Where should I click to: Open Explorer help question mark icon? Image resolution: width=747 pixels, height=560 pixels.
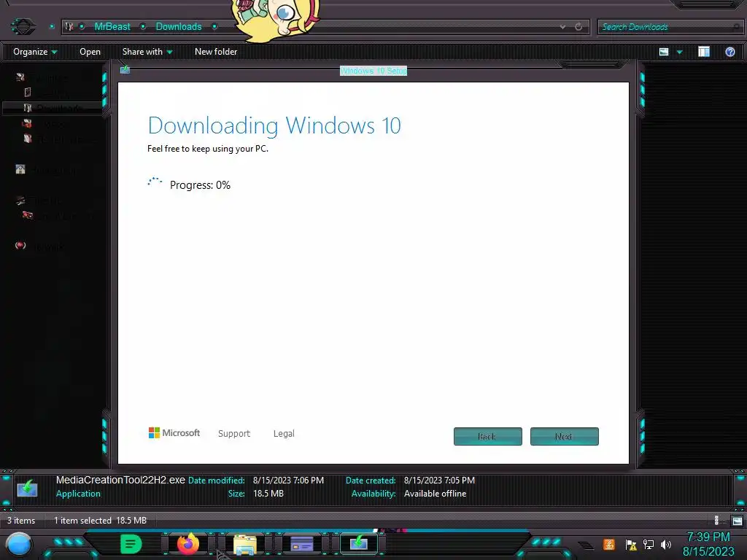tap(729, 52)
